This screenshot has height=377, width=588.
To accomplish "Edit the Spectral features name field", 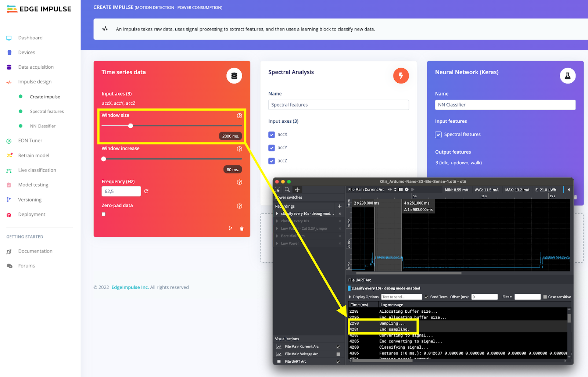I will click(338, 105).
